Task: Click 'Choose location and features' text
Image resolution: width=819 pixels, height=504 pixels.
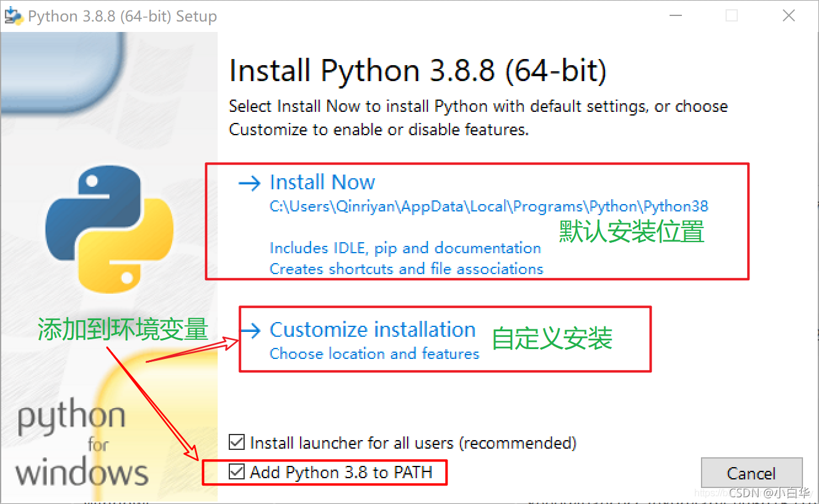Action: click(x=374, y=353)
